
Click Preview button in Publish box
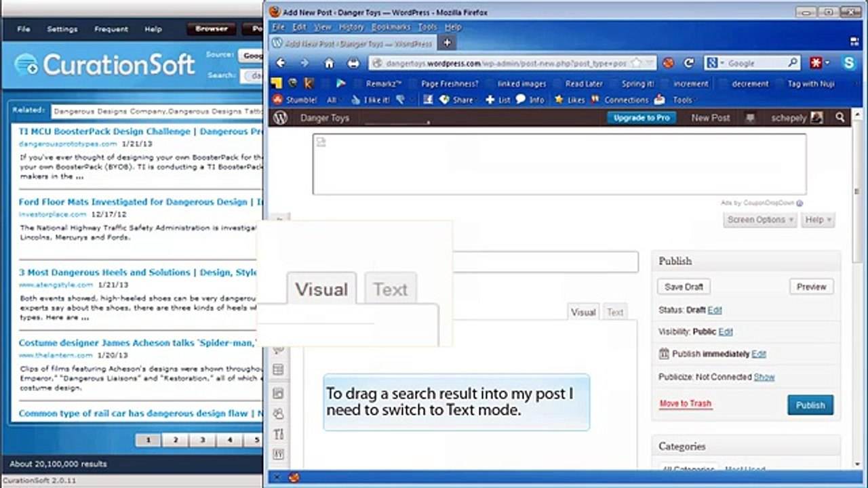pyautogui.click(x=811, y=287)
